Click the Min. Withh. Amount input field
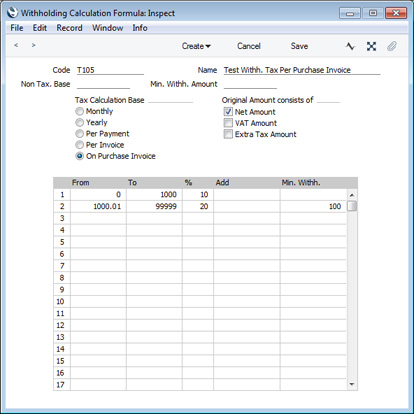The image size is (414, 414). click(250, 84)
